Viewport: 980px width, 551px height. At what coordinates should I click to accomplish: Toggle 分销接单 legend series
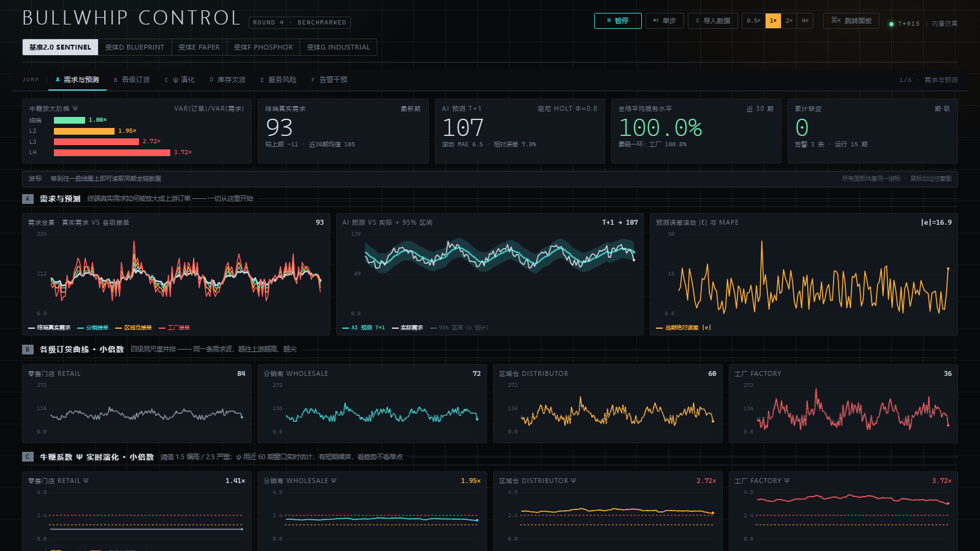coord(93,328)
